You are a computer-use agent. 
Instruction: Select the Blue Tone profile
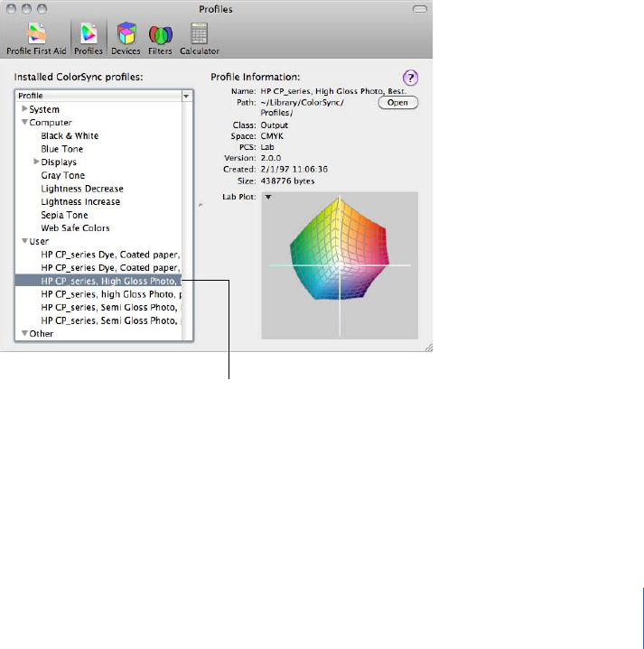(62, 149)
